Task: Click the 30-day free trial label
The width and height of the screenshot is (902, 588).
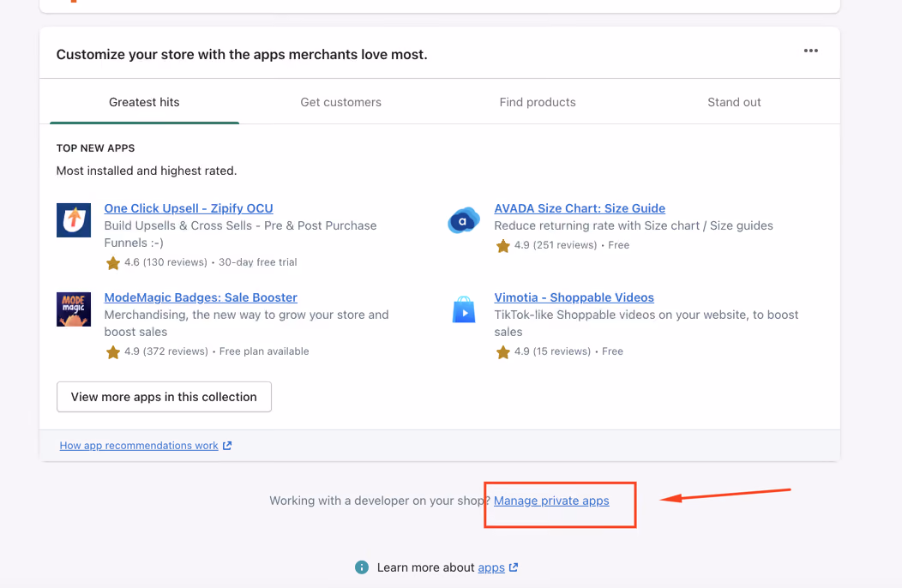Action: [258, 262]
